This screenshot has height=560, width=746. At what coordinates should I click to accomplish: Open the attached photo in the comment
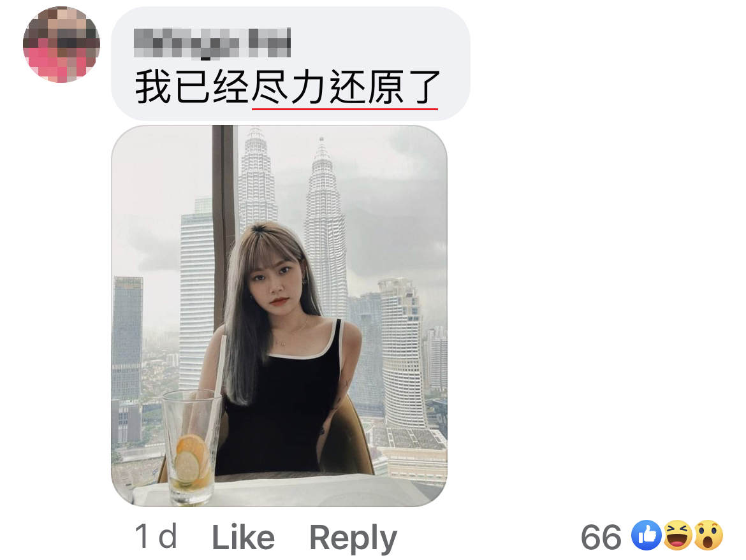click(x=279, y=315)
